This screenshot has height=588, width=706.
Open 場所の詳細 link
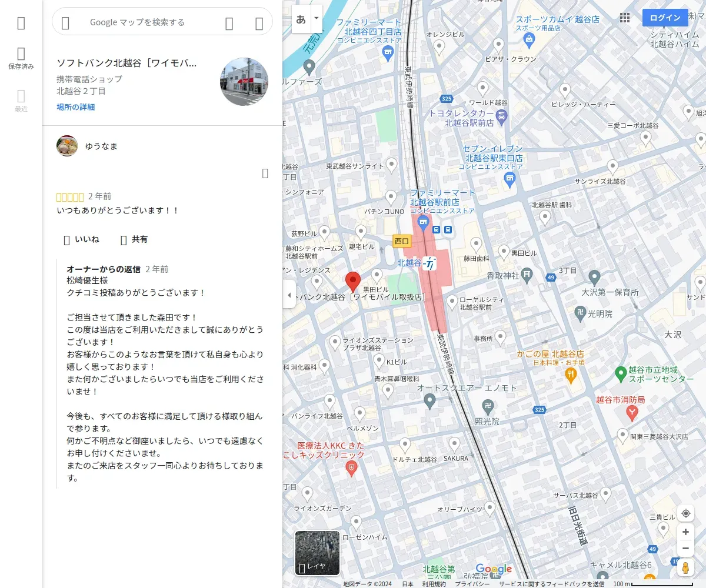pos(75,107)
